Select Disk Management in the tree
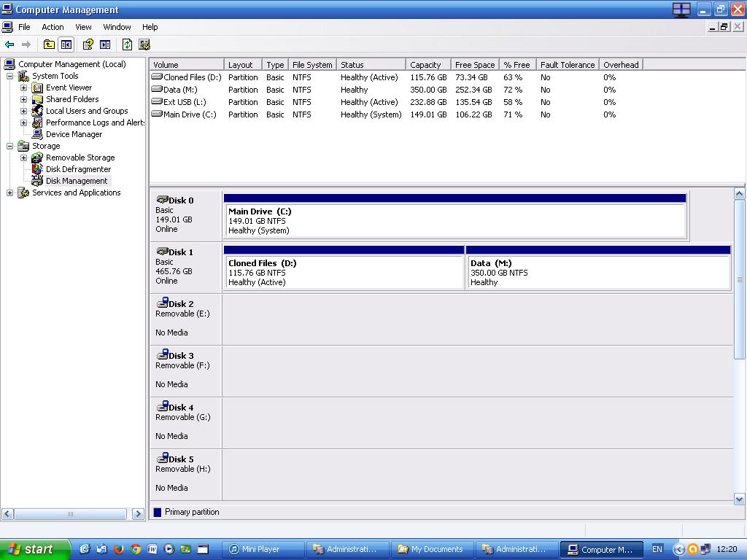 [77, 181]
